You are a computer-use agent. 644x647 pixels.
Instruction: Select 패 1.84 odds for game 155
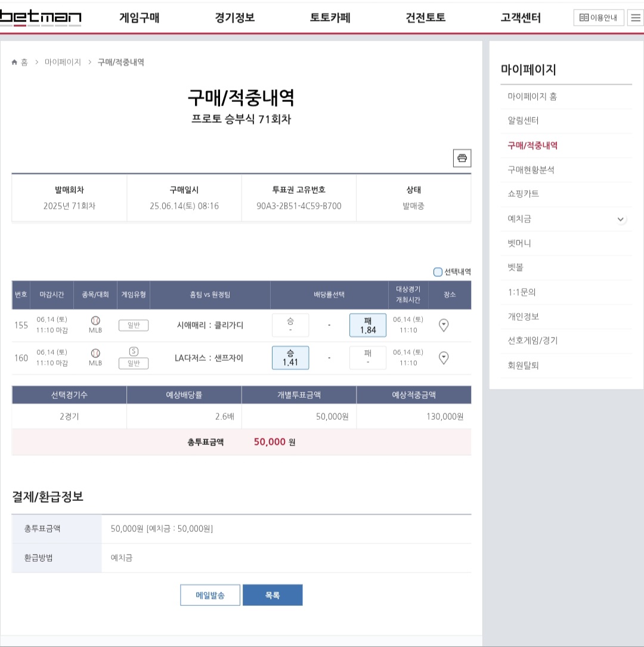click(x=367, y=325)
